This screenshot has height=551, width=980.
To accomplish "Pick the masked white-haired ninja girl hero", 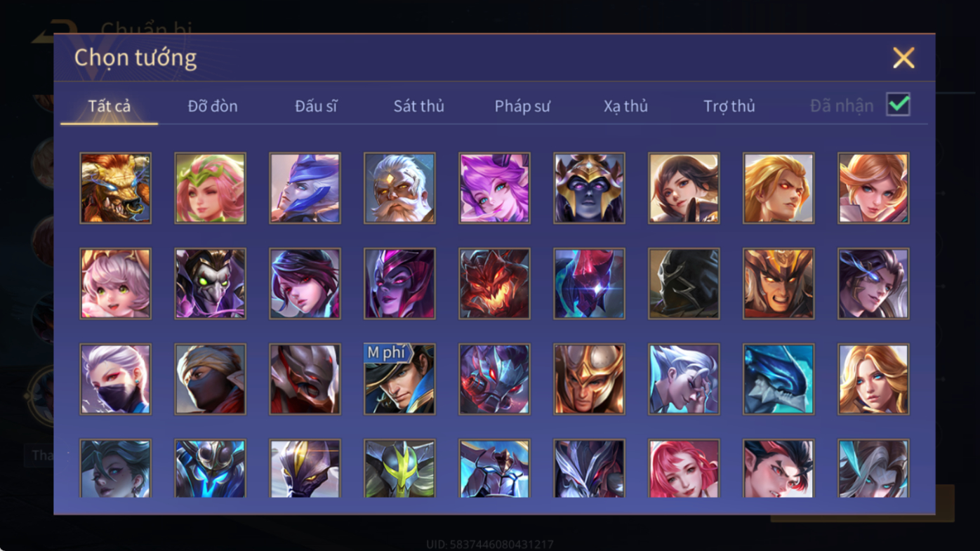I will pos(115,379).
